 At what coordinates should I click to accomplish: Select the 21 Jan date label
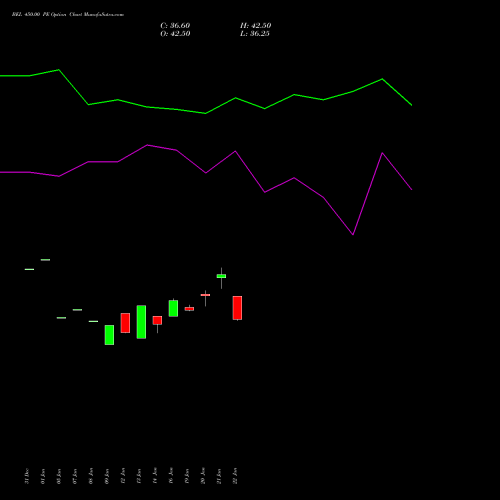pyautogui.click(x=219, y=476)
